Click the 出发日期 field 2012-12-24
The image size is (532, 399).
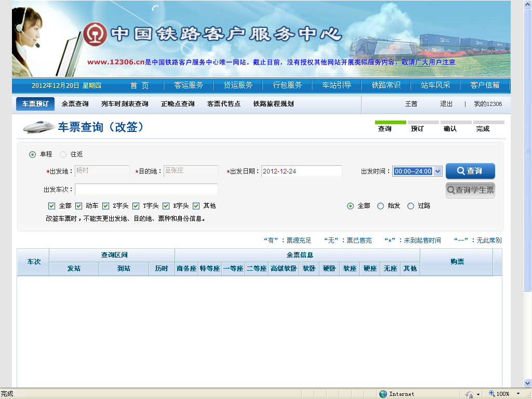[302, 171]
